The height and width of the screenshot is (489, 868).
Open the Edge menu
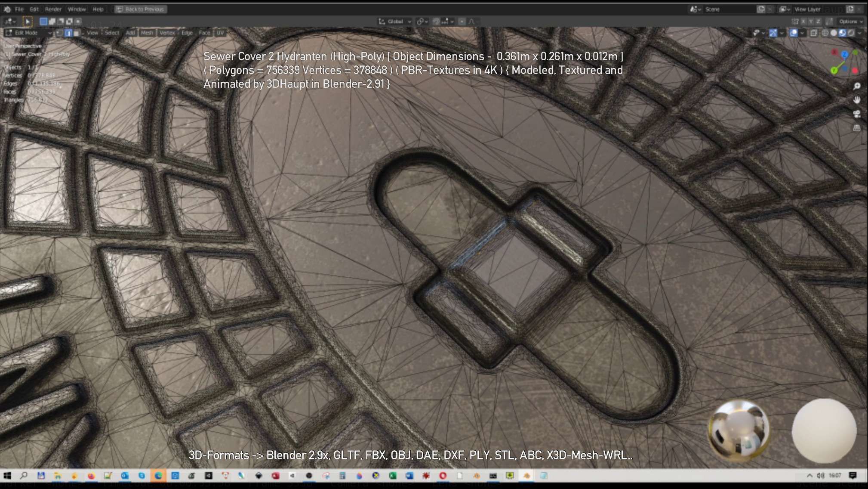(x=187, y=33)
